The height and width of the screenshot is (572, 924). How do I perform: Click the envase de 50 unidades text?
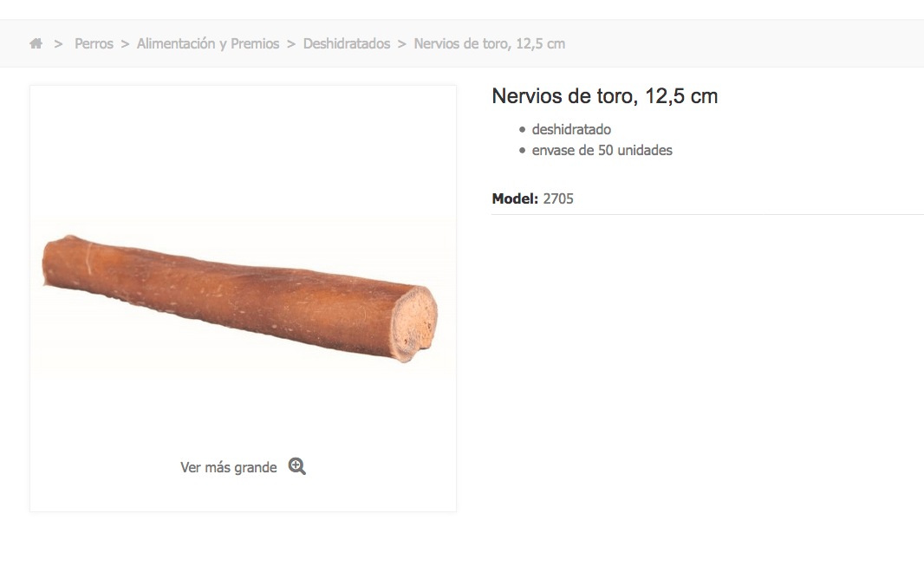pyautogui.click(x=602, y=150)
